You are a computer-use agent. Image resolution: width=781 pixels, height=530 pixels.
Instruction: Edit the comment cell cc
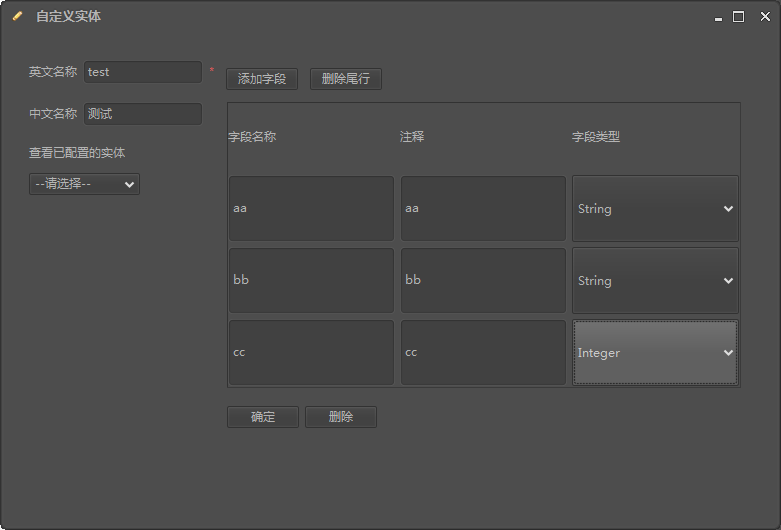pos(483,352)
